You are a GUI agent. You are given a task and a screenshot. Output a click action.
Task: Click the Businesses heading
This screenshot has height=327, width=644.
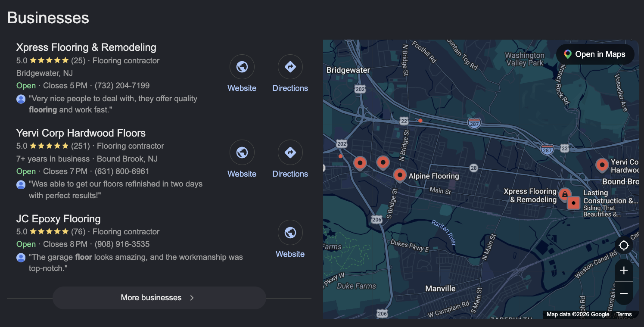pos(48,18)
